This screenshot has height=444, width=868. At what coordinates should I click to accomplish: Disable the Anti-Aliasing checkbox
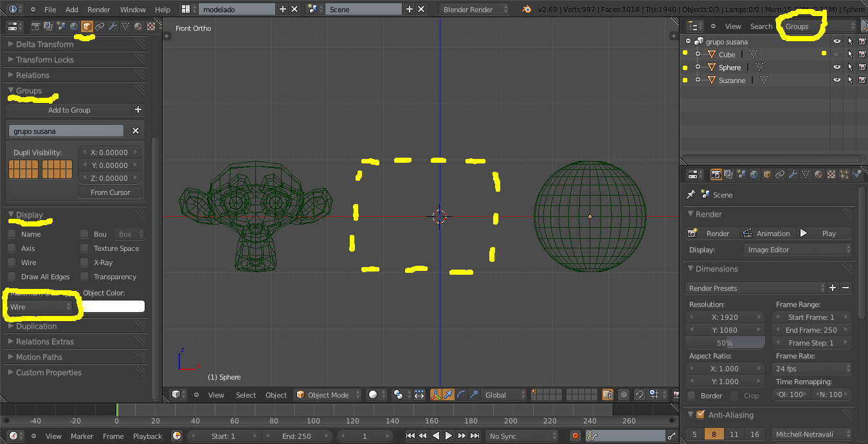(700, 414)
